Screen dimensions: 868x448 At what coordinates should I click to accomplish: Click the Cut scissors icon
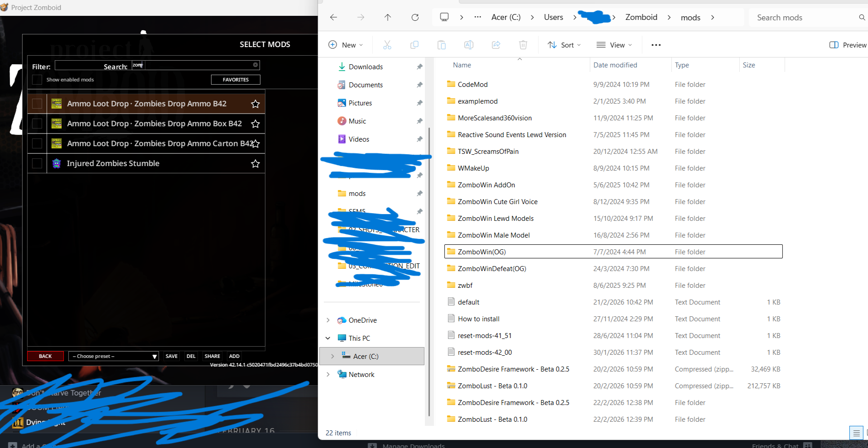(387, 45)
